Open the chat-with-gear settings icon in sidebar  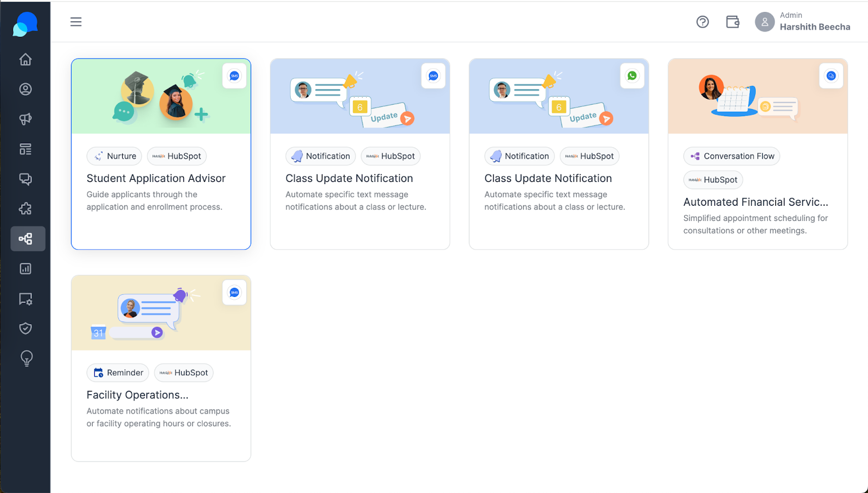coord(25,299)
